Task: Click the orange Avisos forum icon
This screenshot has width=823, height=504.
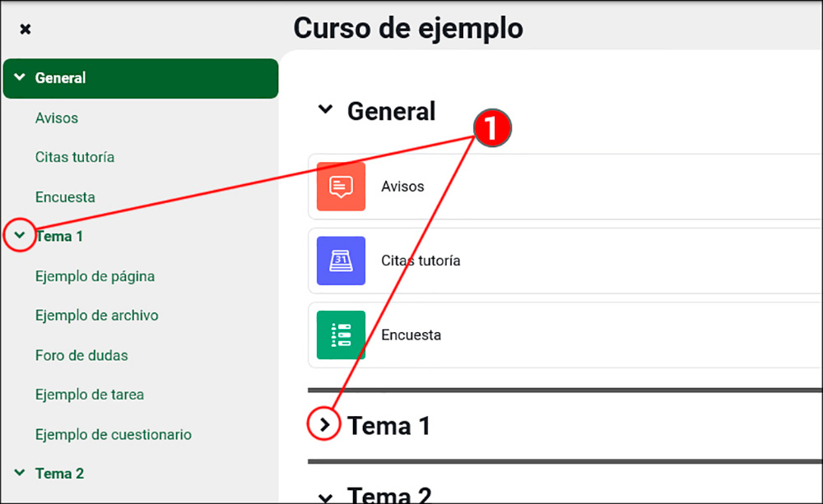Action: [341, 187]
